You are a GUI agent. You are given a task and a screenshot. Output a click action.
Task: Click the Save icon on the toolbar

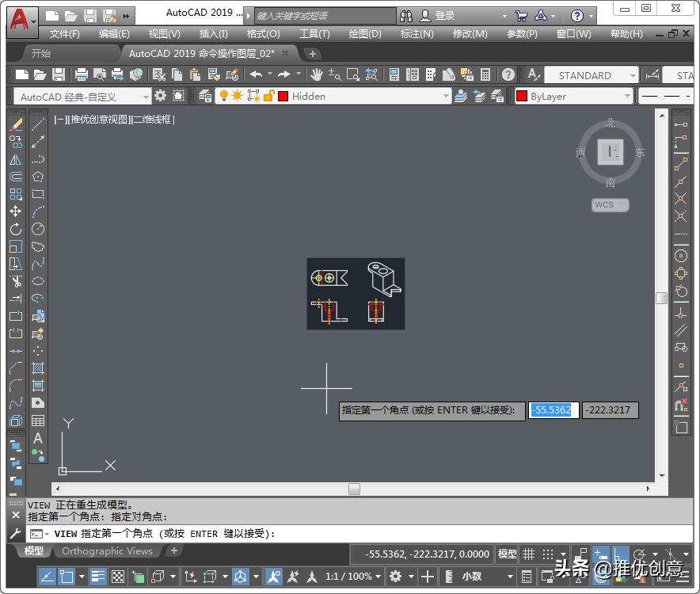tap(58, 74)
